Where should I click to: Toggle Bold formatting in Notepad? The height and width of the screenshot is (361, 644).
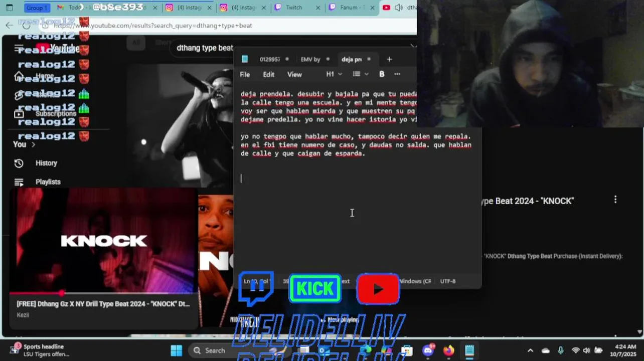382,74
